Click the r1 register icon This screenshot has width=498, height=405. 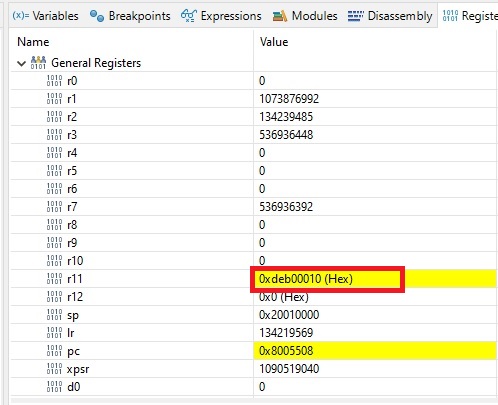[54, 99]
